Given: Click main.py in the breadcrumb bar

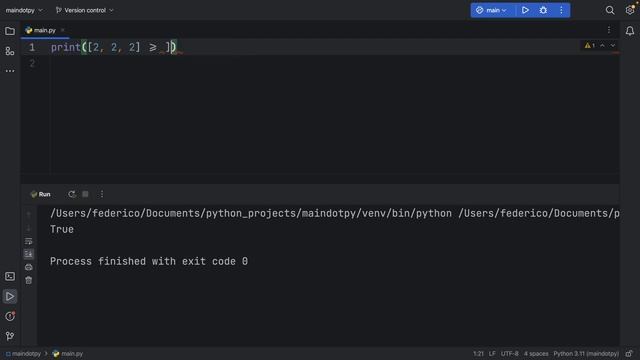Looking at the screenshot, I should click(x=68, y=354).
